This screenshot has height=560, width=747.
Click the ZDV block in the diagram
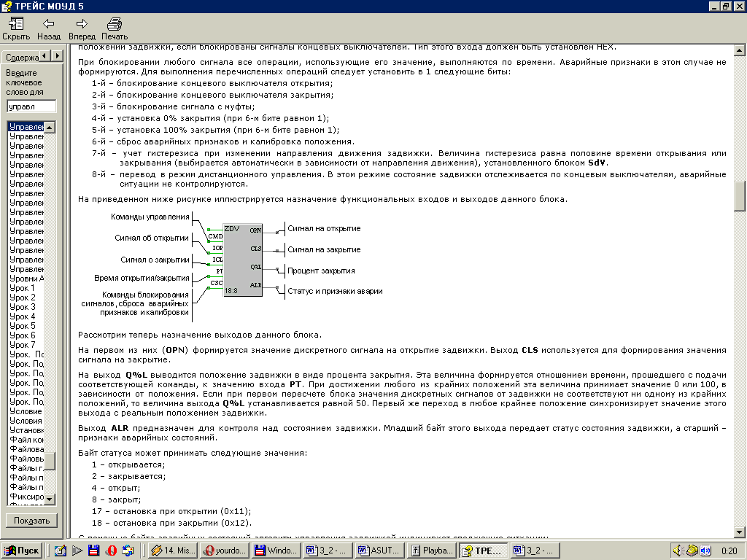pos(242,260)
